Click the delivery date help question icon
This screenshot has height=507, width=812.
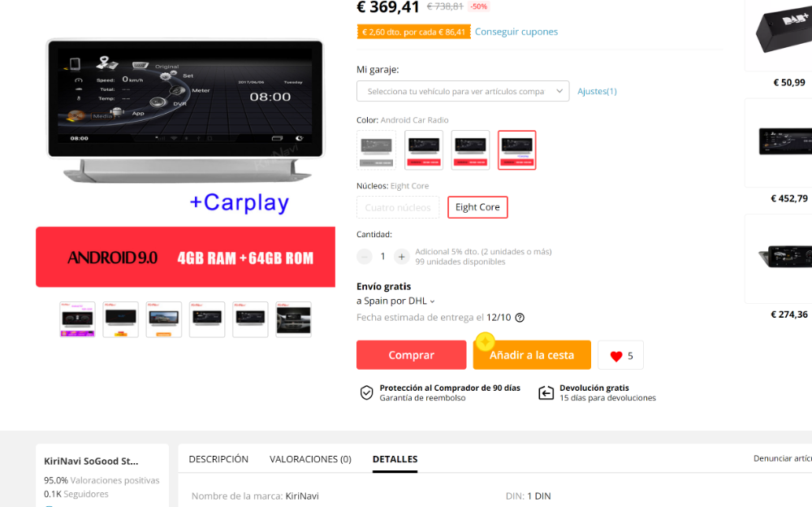coord(520,318)
